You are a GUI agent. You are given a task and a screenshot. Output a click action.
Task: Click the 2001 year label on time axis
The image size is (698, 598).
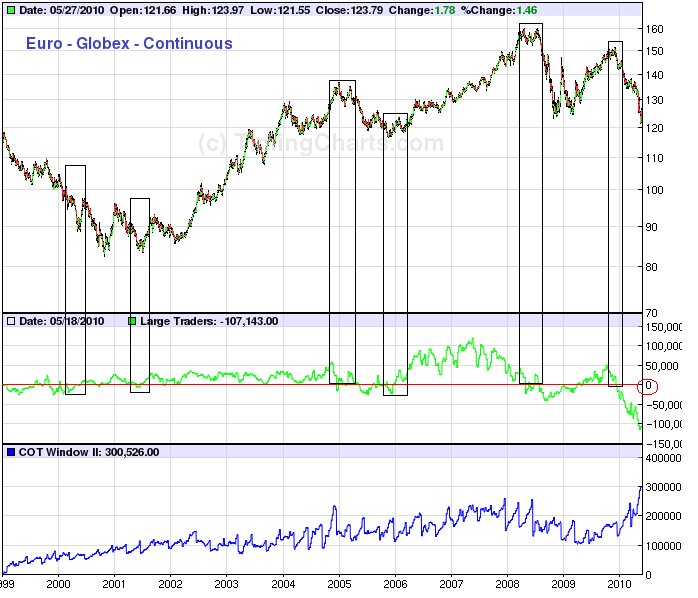coord(114,584)
